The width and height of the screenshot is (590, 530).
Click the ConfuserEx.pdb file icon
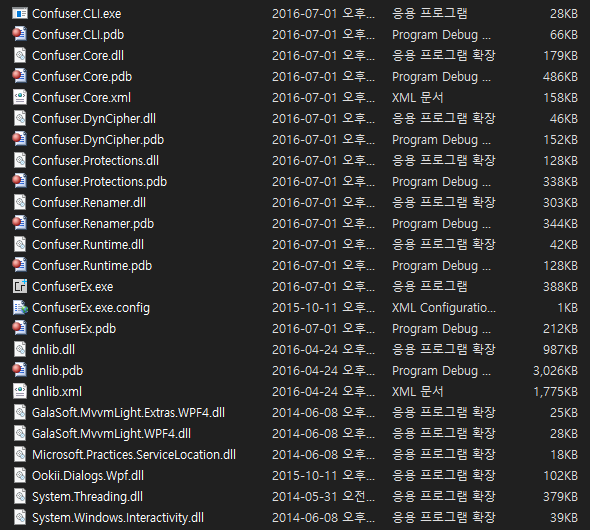20,329
